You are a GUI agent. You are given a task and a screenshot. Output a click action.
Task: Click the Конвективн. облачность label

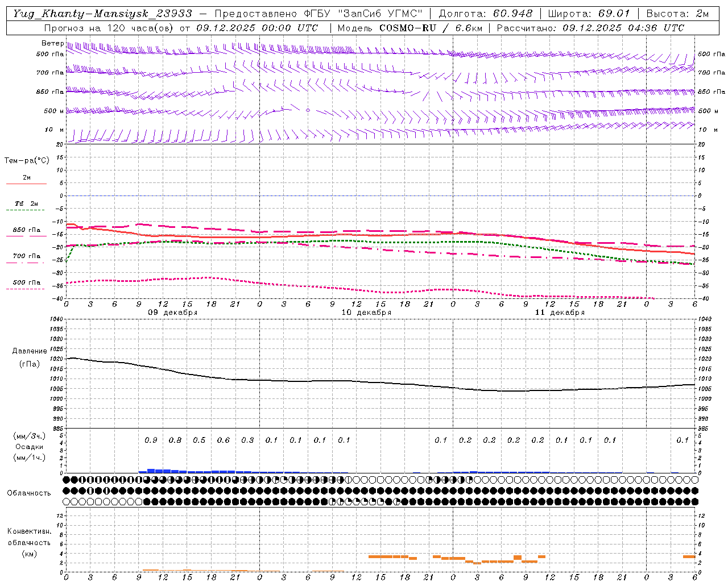29,537
